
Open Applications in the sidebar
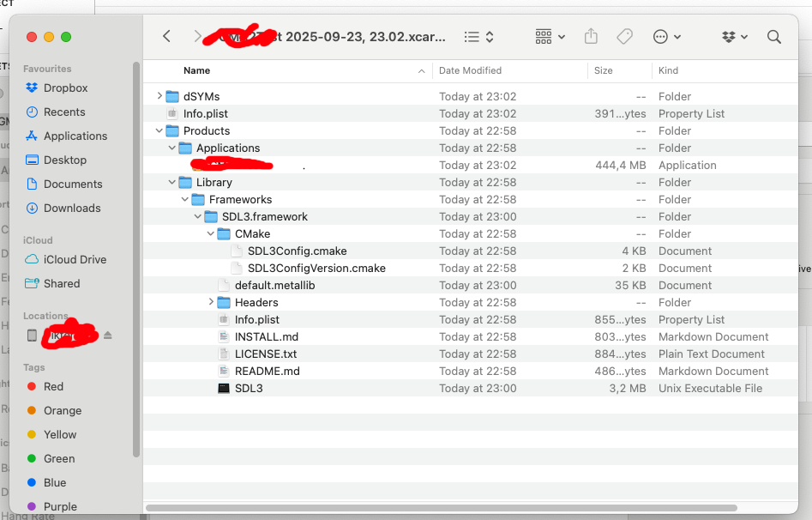[x=75, y=136]
